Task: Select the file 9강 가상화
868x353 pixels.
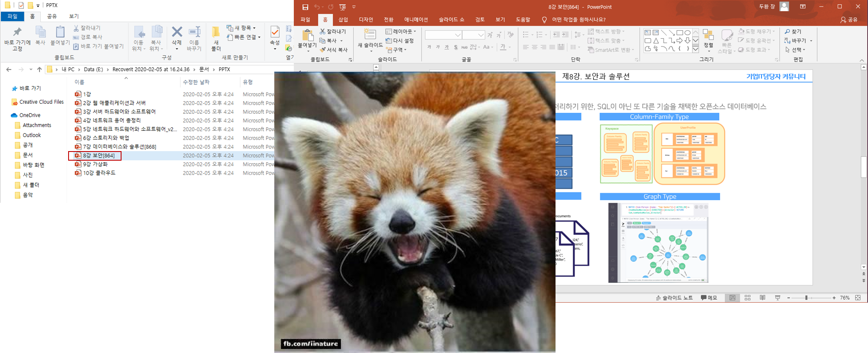Action: coord(95,164)
